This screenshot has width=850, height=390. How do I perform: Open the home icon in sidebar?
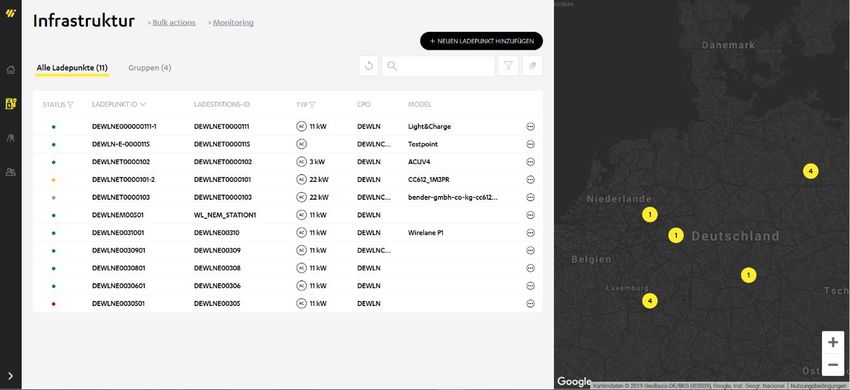tap(10, 69)
